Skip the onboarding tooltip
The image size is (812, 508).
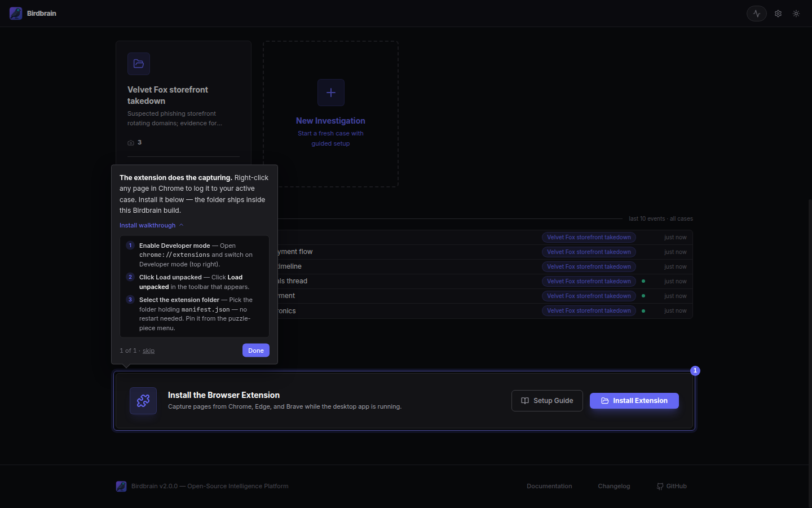click(x=148, y=351)
